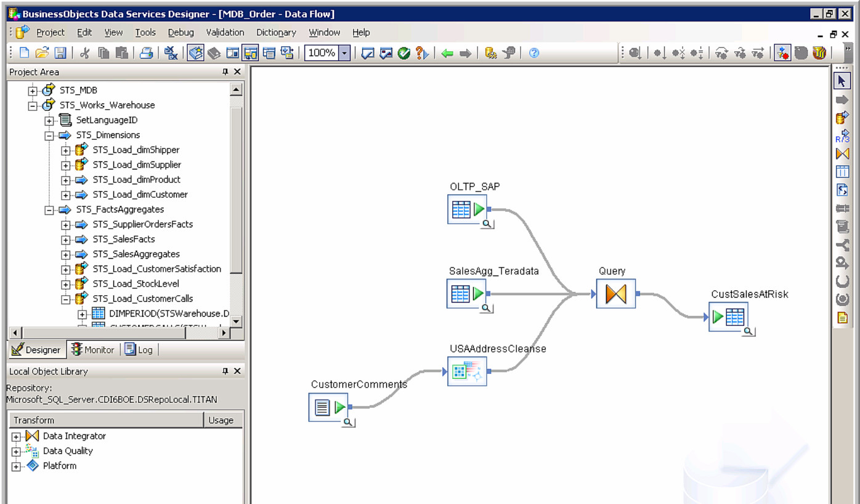
Task: Click the New document toolbar icon
Action: (x=25, y=53)
